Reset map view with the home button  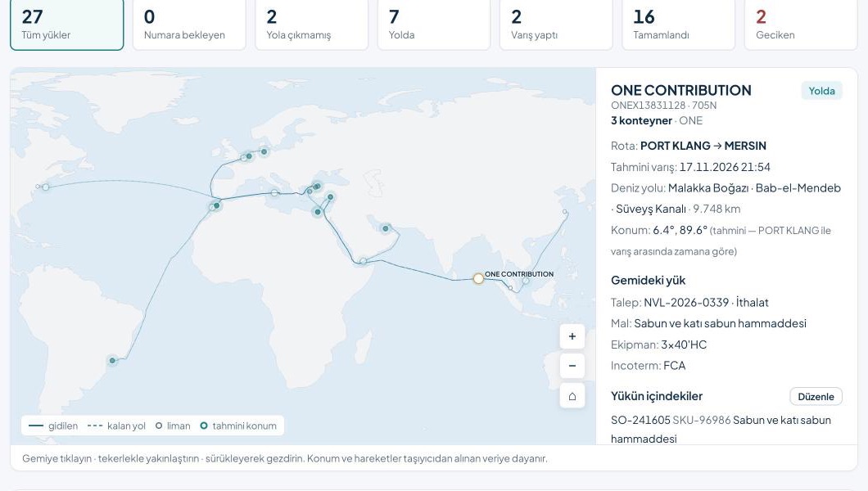coord(572,396)
